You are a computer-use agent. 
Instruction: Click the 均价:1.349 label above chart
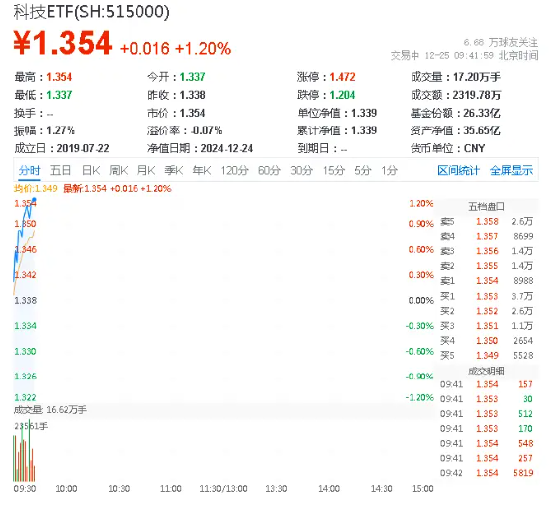[x=35, y=189]
